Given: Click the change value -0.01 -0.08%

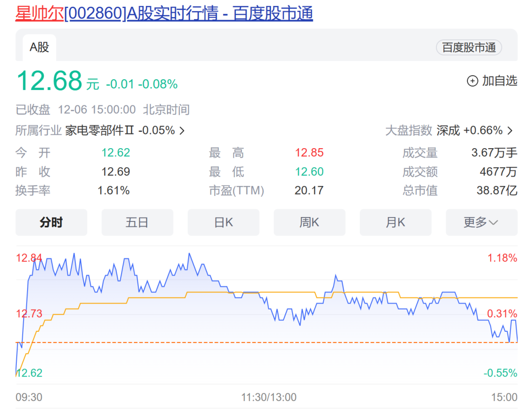Looking at the screenshot, I should 142,84.
